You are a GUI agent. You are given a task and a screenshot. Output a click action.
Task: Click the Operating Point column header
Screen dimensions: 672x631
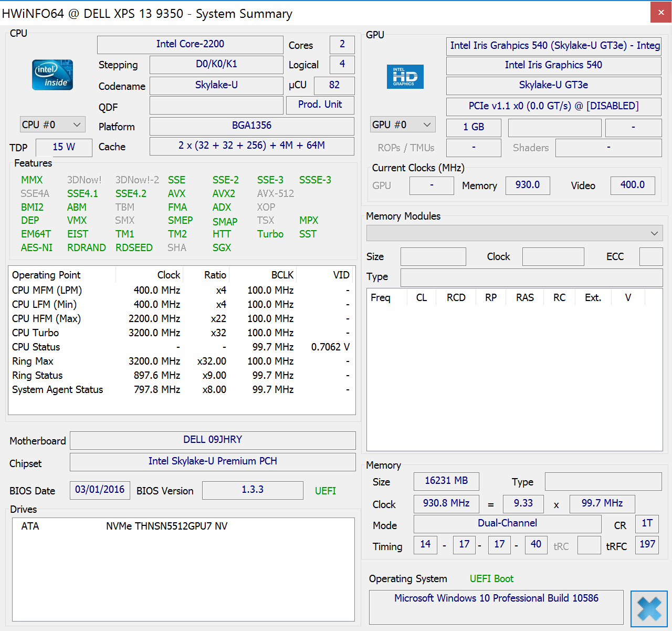(62, 275)
